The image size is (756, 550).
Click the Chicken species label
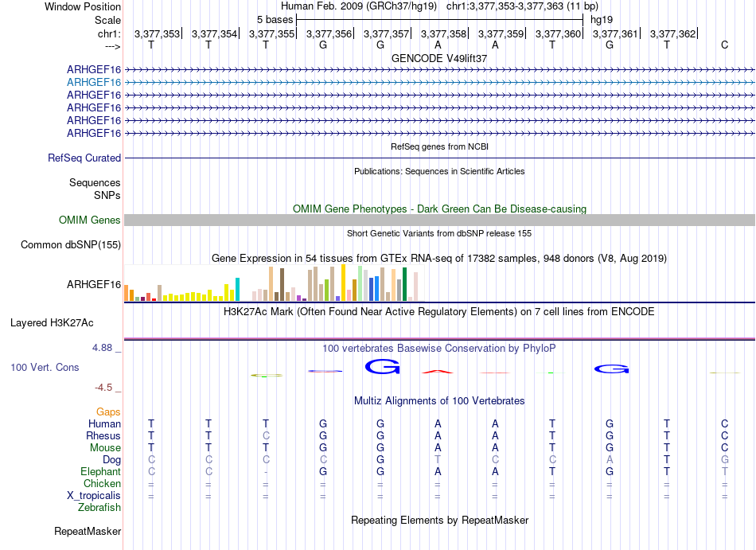(102, 483)
